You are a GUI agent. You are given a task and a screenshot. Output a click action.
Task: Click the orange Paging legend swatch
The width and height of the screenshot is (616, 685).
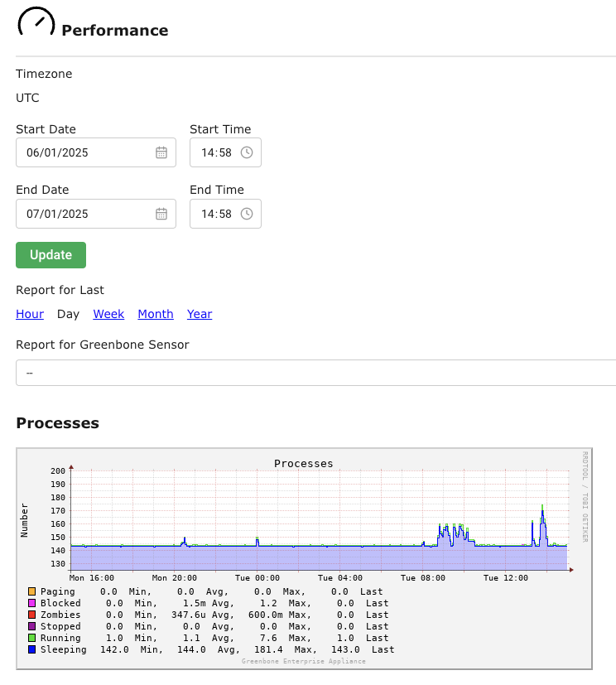click(31, 591)
